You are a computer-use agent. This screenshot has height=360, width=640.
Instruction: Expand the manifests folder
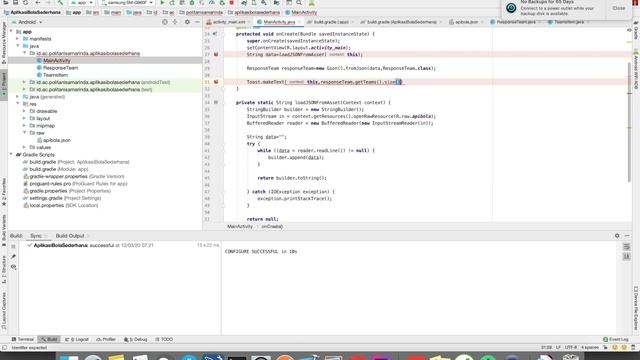tap(18, 39)
